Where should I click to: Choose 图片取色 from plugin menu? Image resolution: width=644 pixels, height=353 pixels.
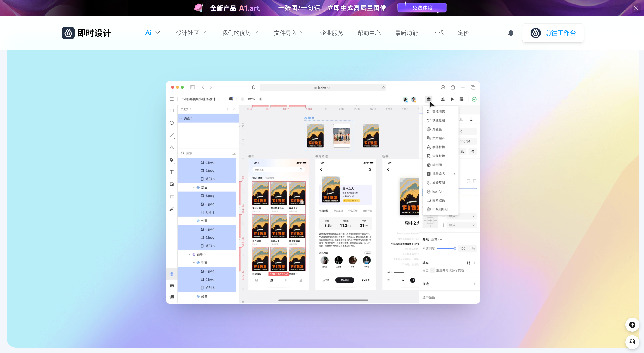pos(441,200)
